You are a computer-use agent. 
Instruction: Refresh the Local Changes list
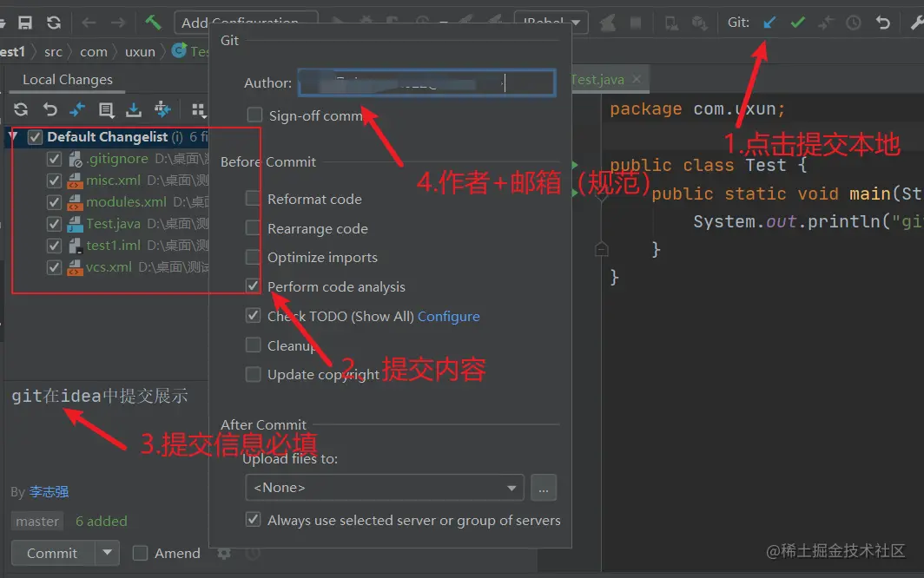pos(21,109)
